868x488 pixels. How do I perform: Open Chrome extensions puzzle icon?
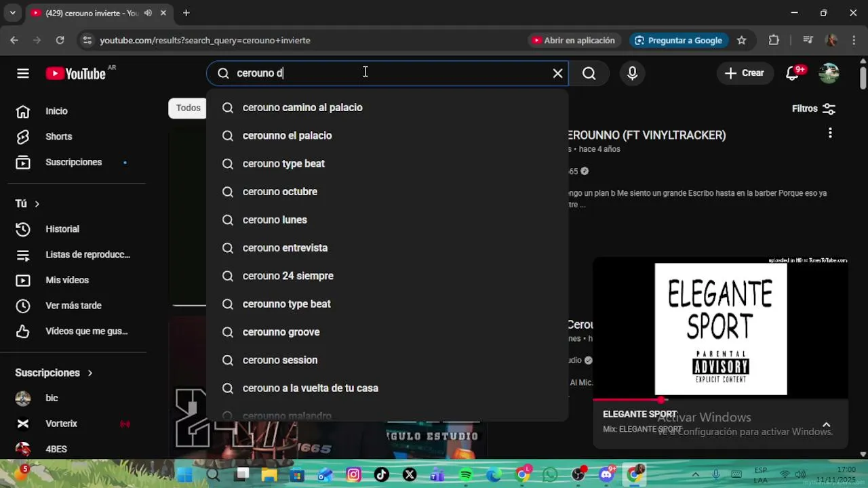point(774,41)
